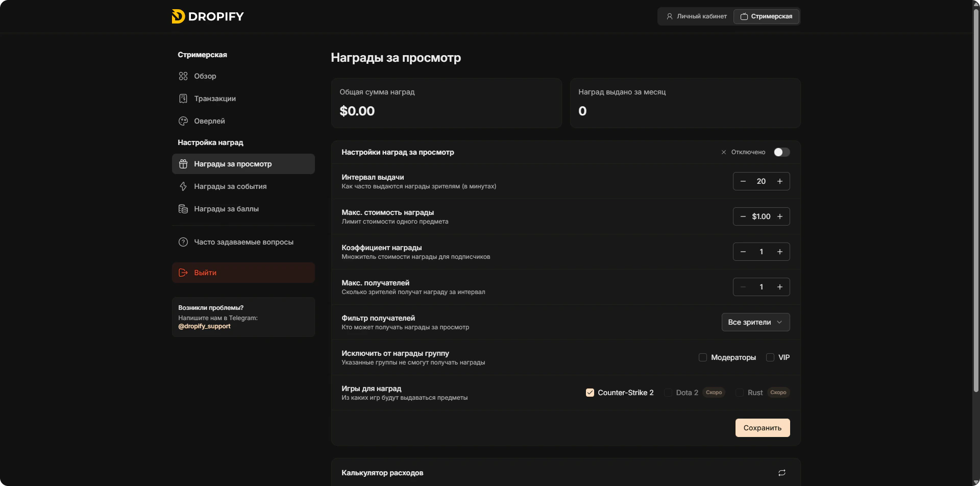Viewport: 980px width, 486px height.
Task: Increase Макс. получателей with plus
Action: 780,287
